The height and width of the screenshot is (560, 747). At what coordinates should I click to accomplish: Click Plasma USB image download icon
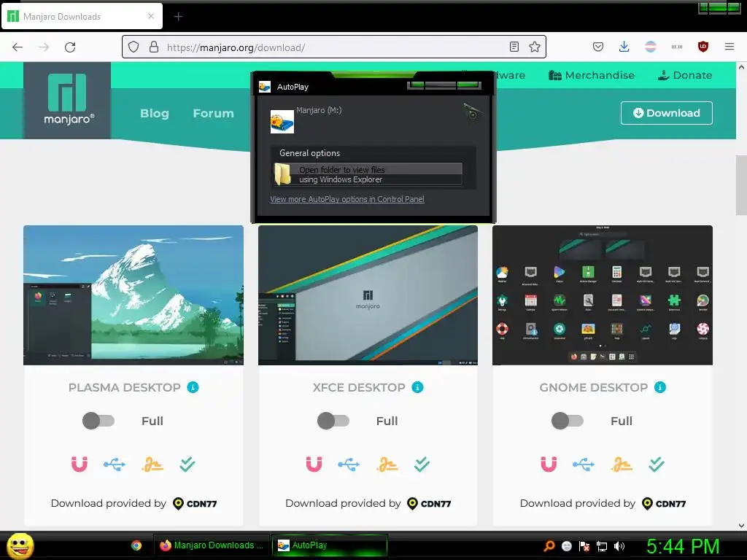[x=115, y=464]
